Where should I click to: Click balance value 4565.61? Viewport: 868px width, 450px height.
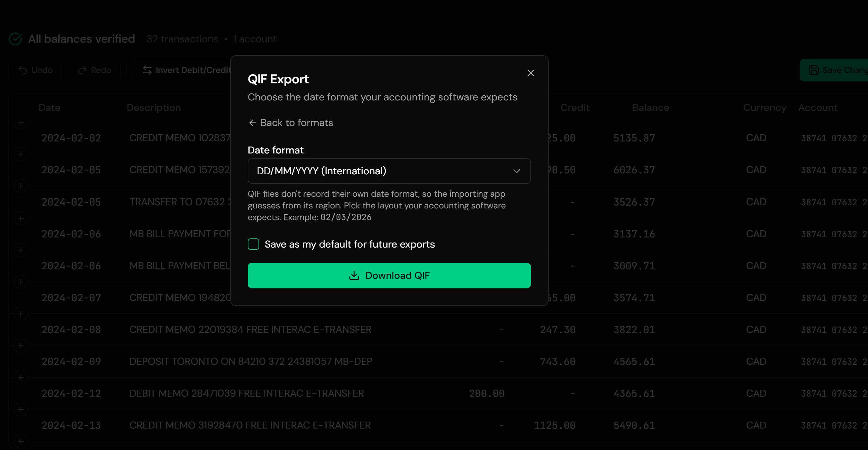(x=634, y=361)
